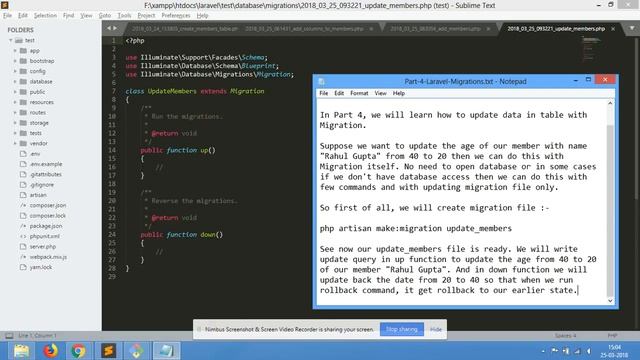Open the composer.lock file
The width and height of the screenshot is (640, 360).
(x=47, y=216)
